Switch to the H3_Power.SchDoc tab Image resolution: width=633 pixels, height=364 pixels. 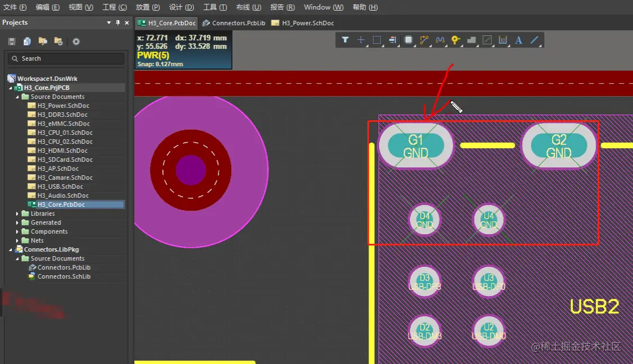pos(302,23)
